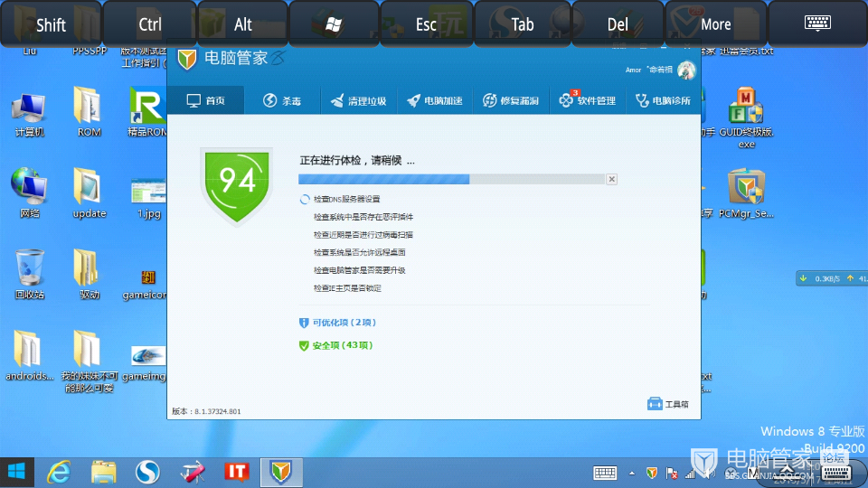Click the Windows Start button
Screen dimensions: 868x488
click(16, 472)
